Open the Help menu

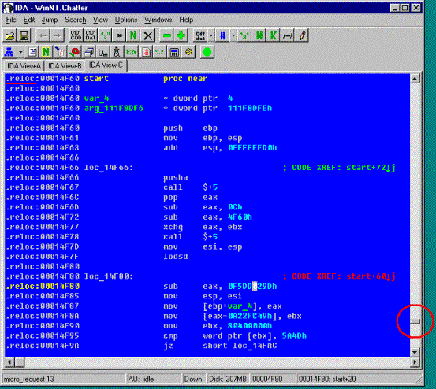(x=186, y=20)
